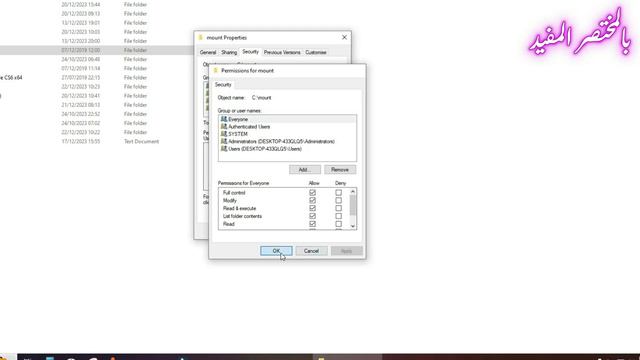Screen dimensions: 640x360
Task: Click the Users (DESKTOP-433QLQ5\Users) group icon
Action: [224, 149]
